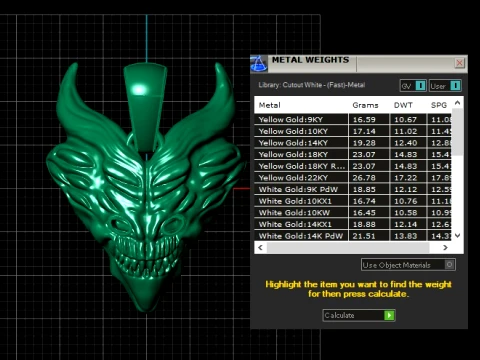
Task: Click the table's down arrow
Action: tap(458, 236)
